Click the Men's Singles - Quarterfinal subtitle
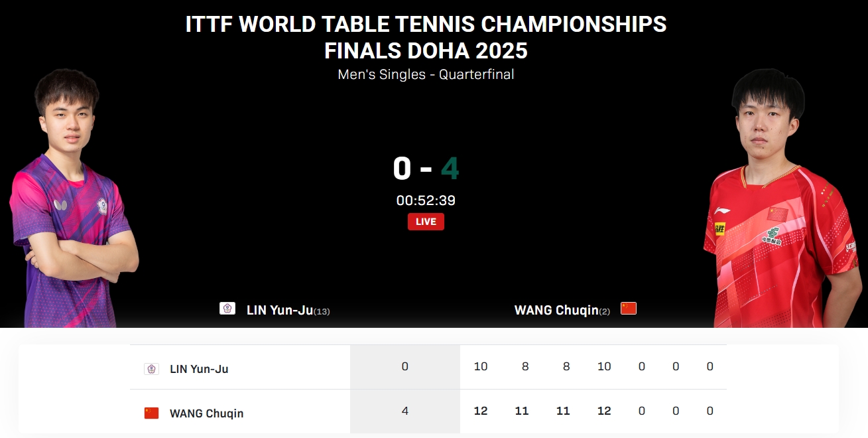Viewport: 868px width, 438px height. [x=426, y=74]
